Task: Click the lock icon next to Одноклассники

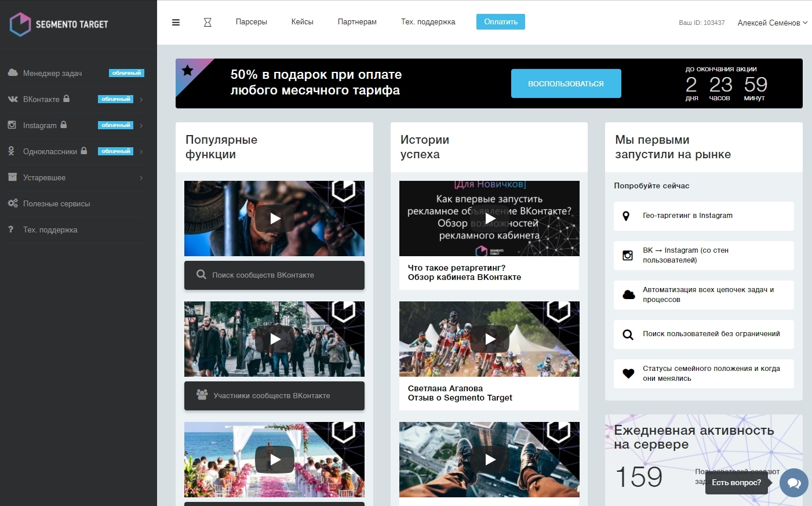Action: click(84, 151)
